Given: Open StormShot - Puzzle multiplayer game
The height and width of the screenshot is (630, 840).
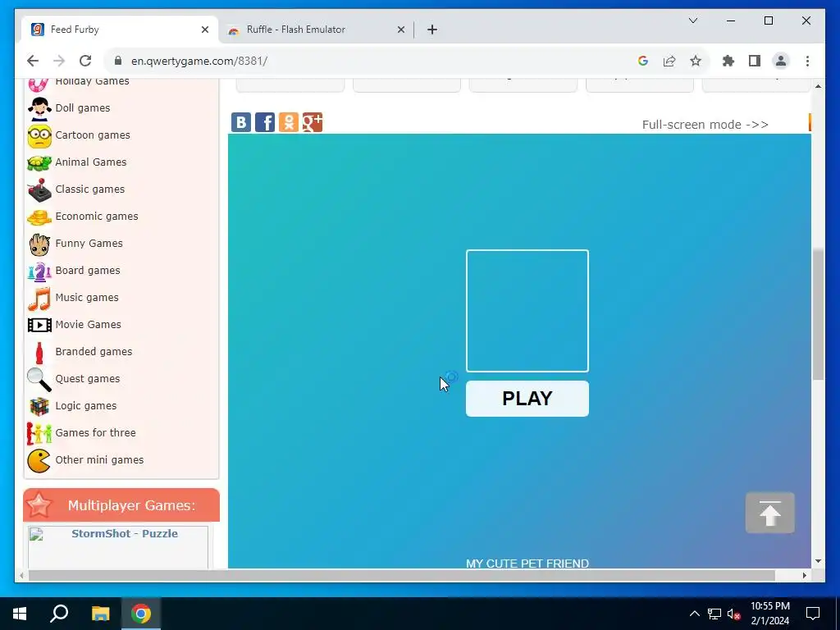Looking at the screenshot, I should pos(125,533).
